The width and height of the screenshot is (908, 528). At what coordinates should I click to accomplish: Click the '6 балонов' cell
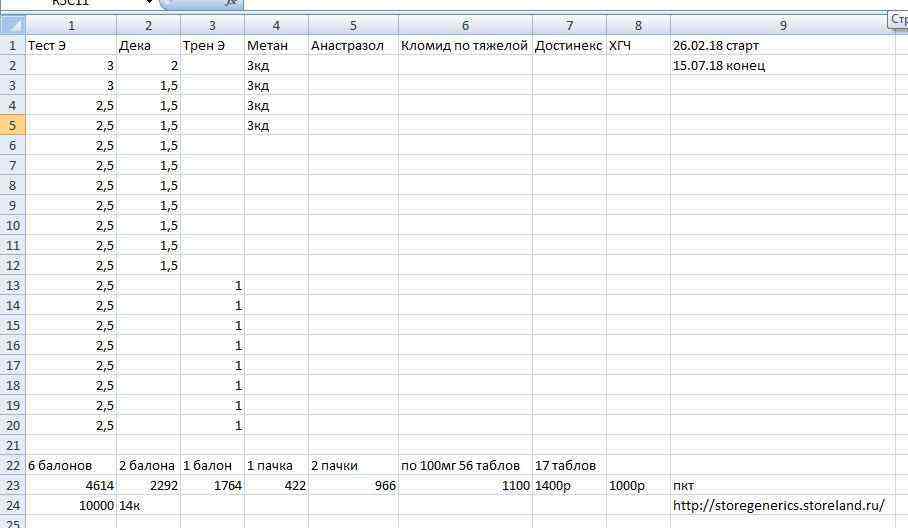70,465
